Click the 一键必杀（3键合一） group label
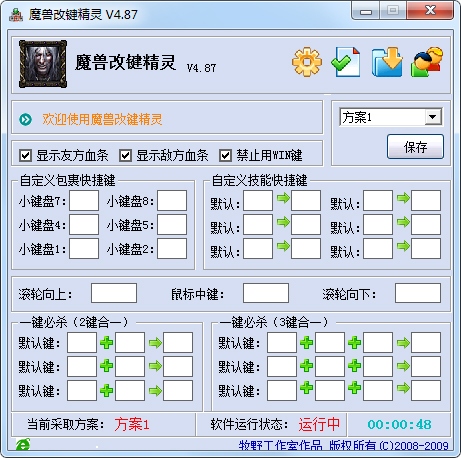461x458 pixels. point(274,322)
